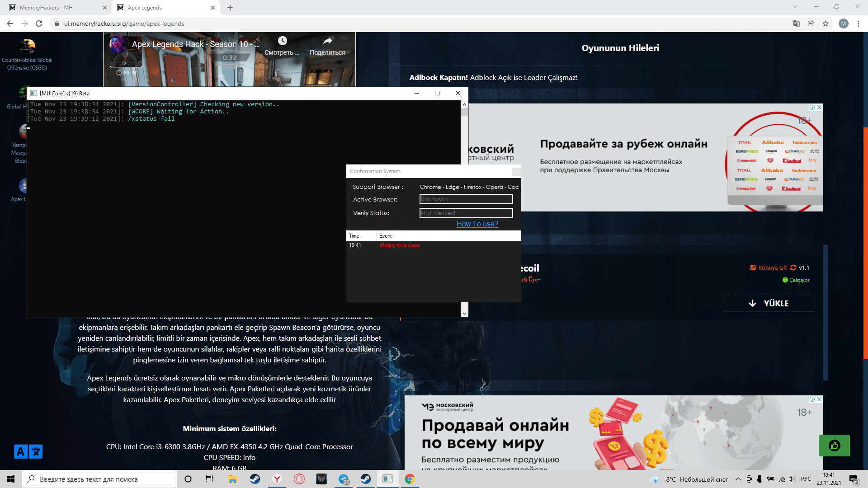Click the YouTube watch later clock icon
The image size is (868, 488).
coord(282,41)
